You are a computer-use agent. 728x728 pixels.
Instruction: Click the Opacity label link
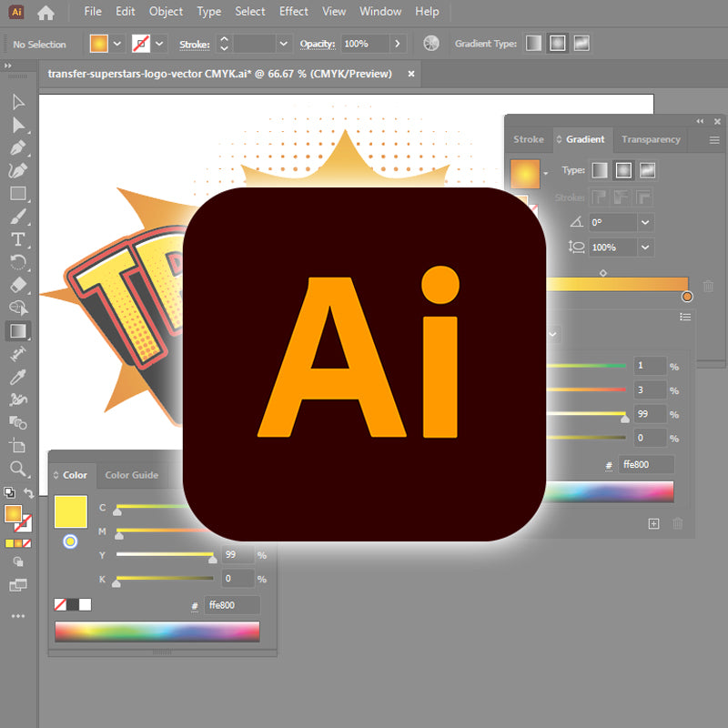pos(318,44)
